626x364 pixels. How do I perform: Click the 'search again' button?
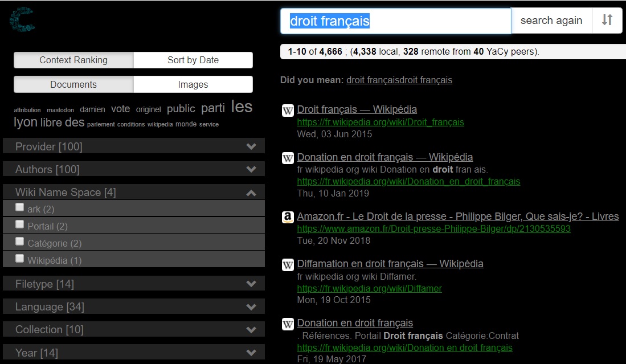[x=551, y=21]
